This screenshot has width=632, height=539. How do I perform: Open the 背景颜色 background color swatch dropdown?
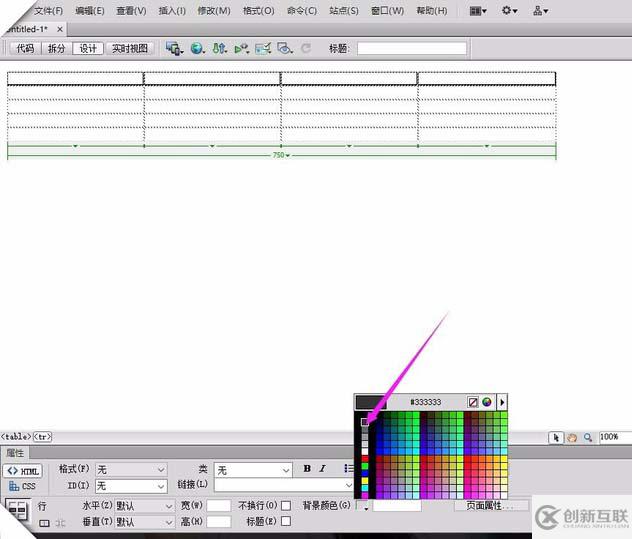[x=363, y=506]
